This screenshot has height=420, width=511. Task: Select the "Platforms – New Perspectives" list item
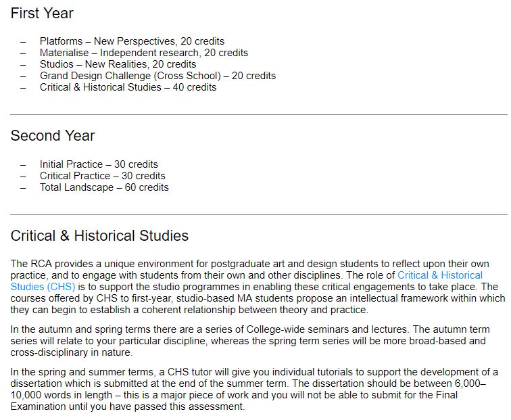(132, 41)
